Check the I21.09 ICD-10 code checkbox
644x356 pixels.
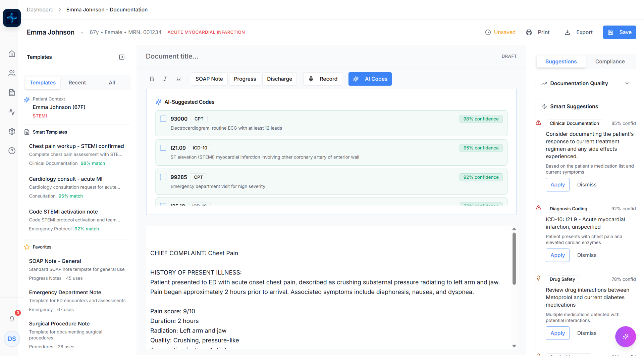pyautogui.click(x=163, y=148)
